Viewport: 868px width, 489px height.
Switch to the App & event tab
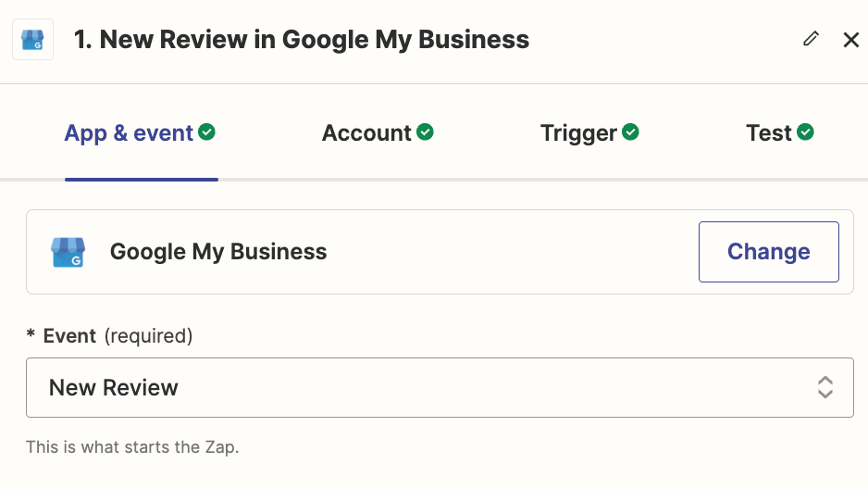(x=129, y=133)
